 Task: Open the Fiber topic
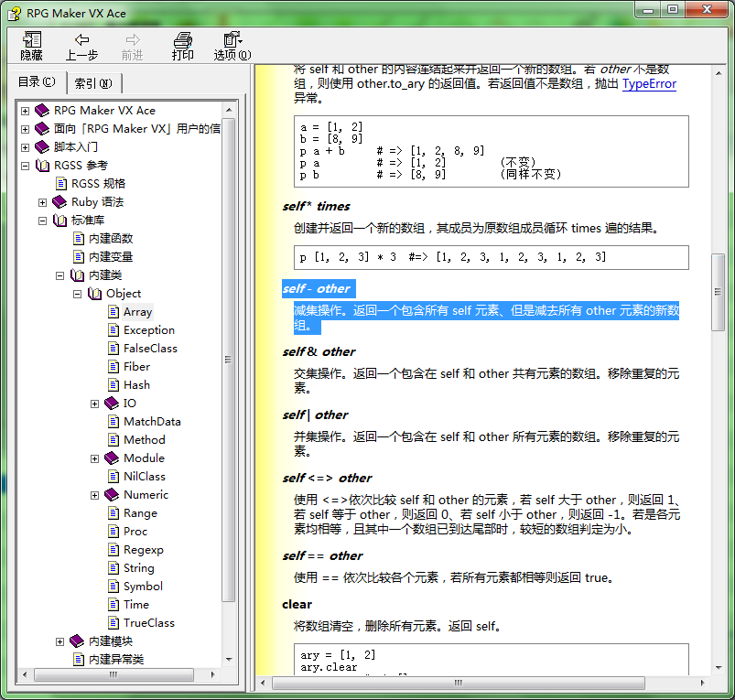[137, 366]
